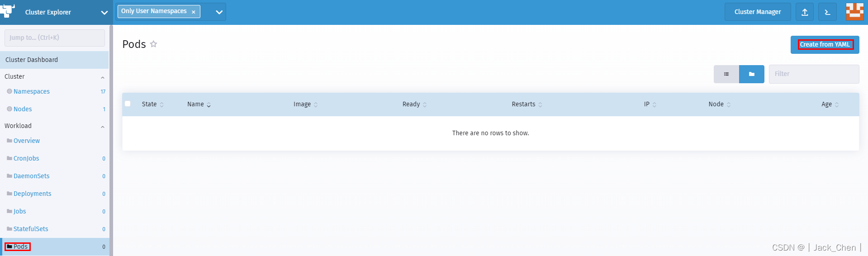Open Deployments list

(33, 194)
